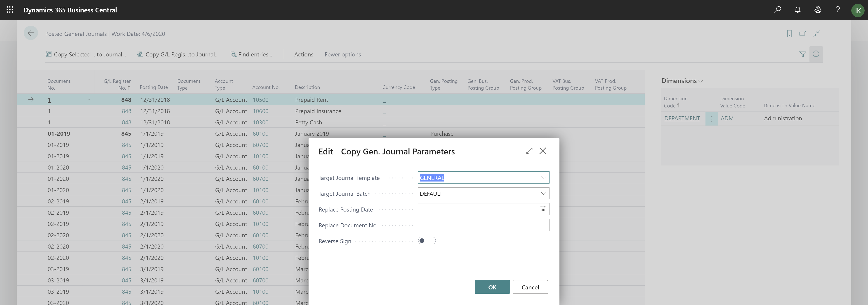The image size is (868, 305).
Task: Expand the Copy Gen. Journal Parameters dialog fullscreen
Action: [529, 151]
